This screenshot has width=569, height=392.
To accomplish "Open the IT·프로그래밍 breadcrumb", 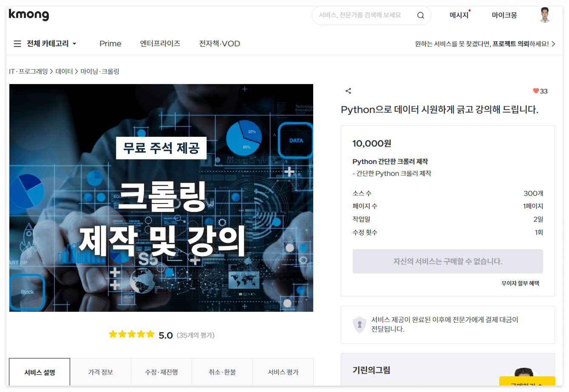I will coord(28,71).
